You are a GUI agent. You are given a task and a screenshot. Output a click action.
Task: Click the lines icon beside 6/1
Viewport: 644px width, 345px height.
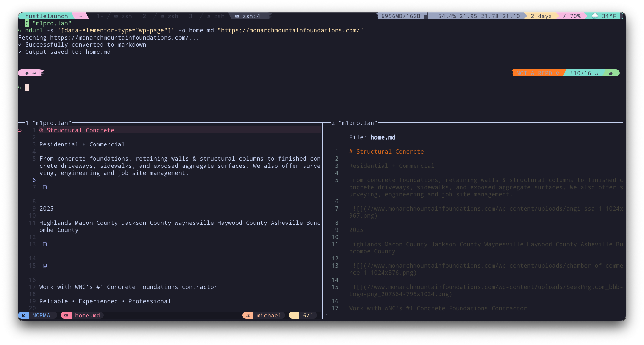tap(294, 316)
